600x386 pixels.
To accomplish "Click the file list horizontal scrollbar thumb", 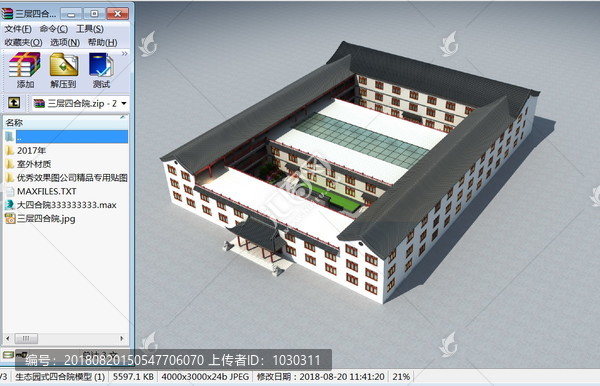I will pos(26,338).
